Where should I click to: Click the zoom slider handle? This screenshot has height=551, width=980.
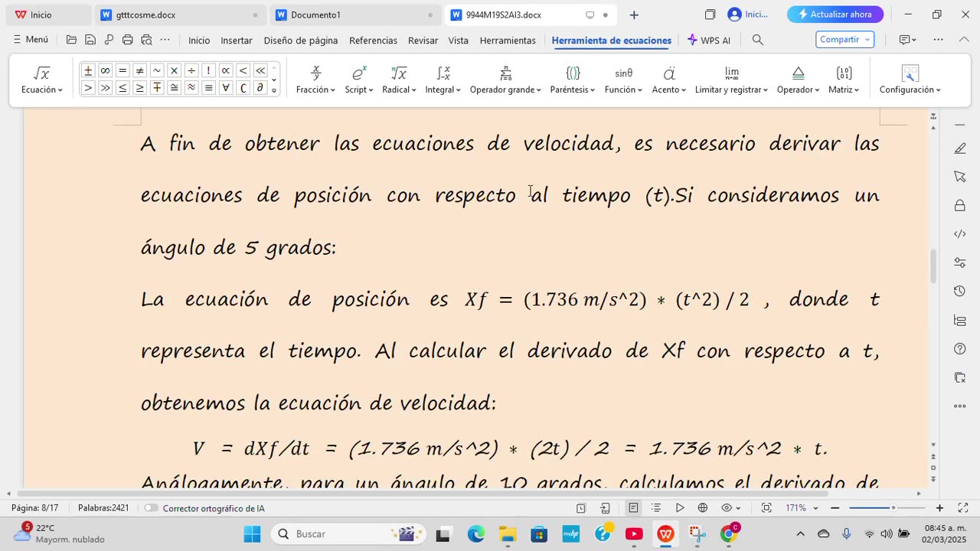[893, 508]
